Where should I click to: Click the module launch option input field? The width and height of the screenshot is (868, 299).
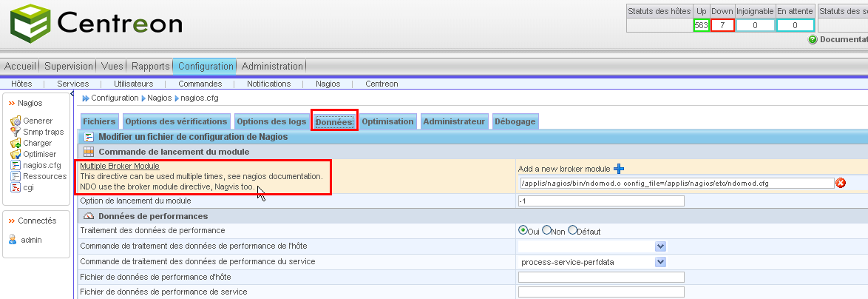[x=601, y=201]
